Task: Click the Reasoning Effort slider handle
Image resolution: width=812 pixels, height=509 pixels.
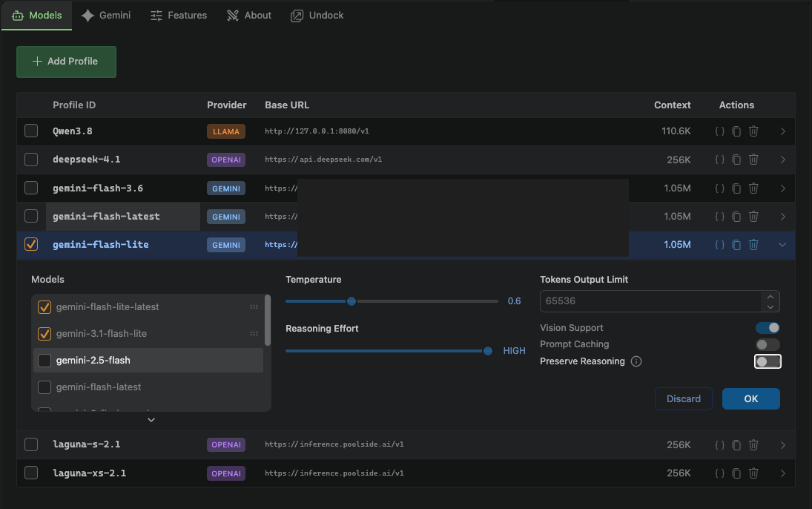Action: click(x=488, y=351)
